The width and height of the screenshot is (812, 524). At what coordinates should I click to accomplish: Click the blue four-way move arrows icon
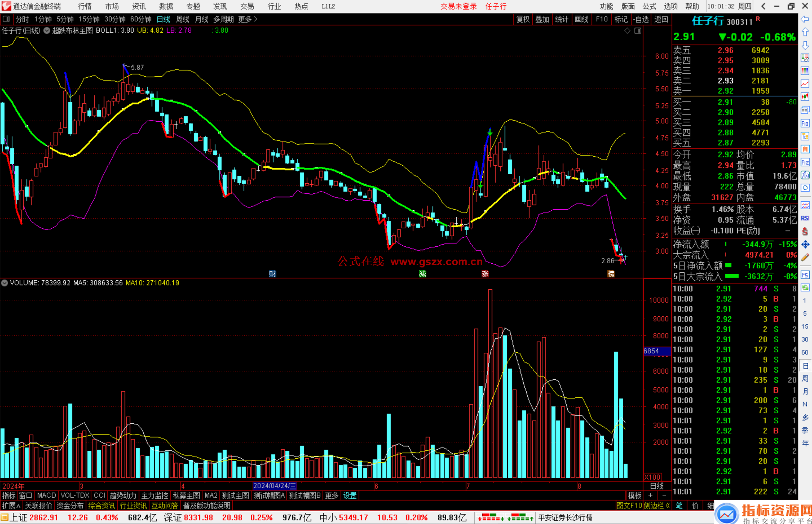coord(805,245)
